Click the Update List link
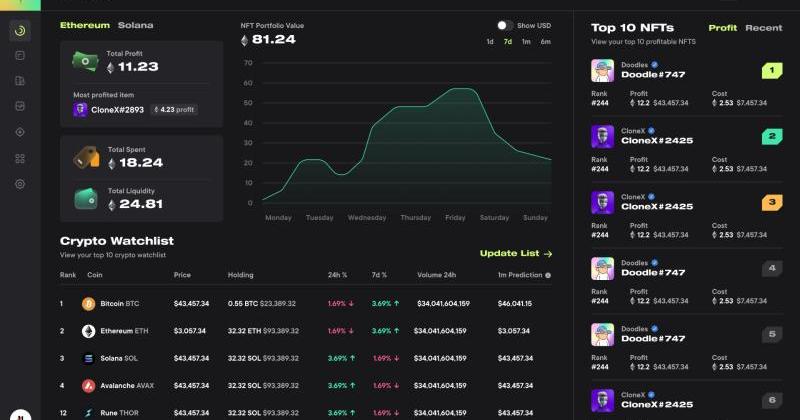Viewport: 800px width, 420px height. (515, 254)
